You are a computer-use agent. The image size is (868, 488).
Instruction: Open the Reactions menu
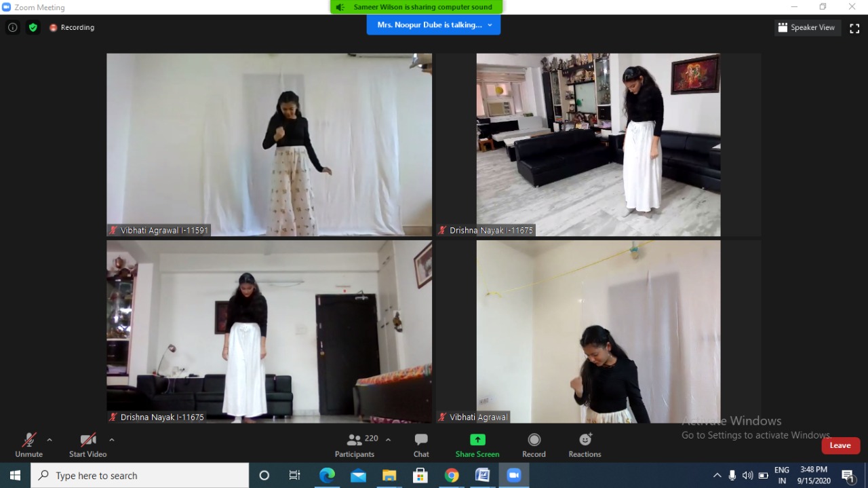click(x=585, y=445)
